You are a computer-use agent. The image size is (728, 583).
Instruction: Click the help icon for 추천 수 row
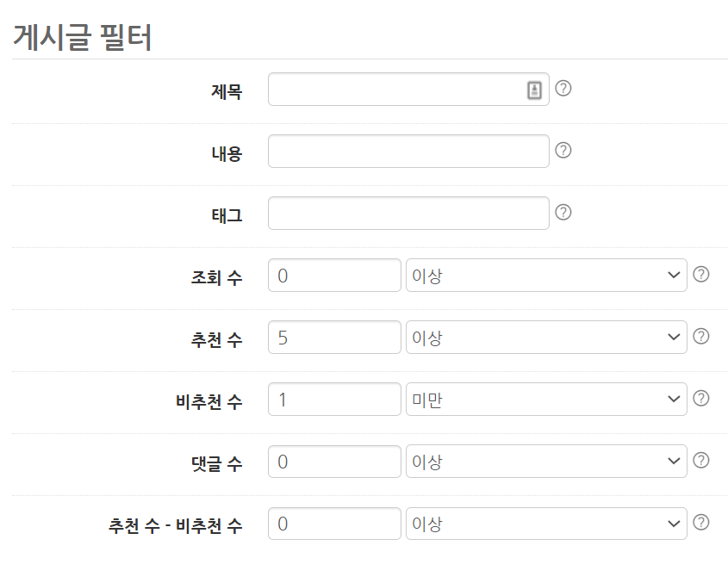pyautogui.click(x=701, y=336)
